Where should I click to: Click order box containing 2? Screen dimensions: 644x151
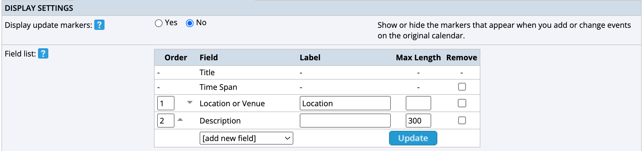(x=166, y=121)
